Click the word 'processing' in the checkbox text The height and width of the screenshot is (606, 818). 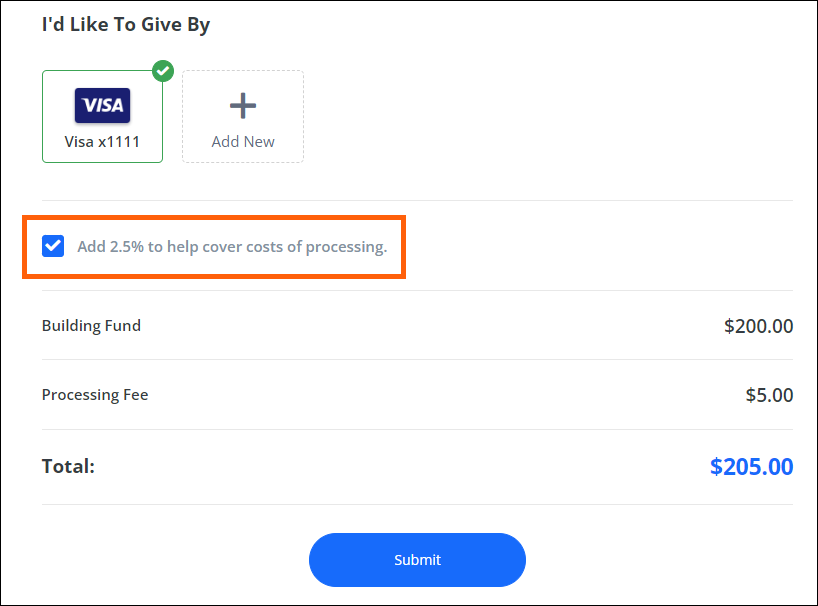[346, 247]
